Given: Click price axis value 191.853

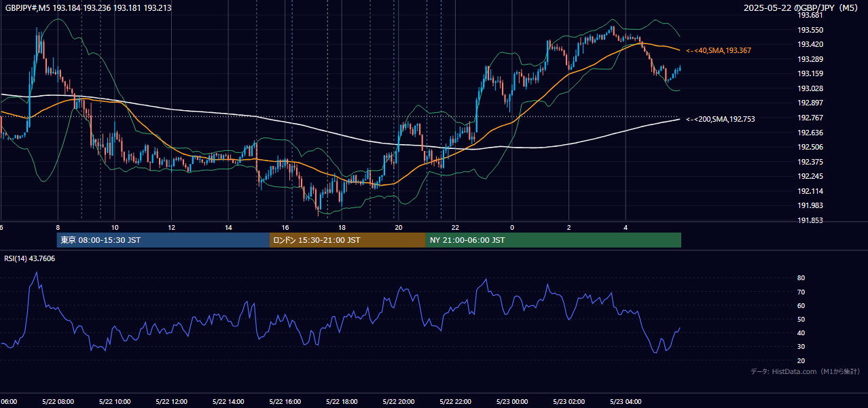Looking at the screenshot, I should pos(810,220).
